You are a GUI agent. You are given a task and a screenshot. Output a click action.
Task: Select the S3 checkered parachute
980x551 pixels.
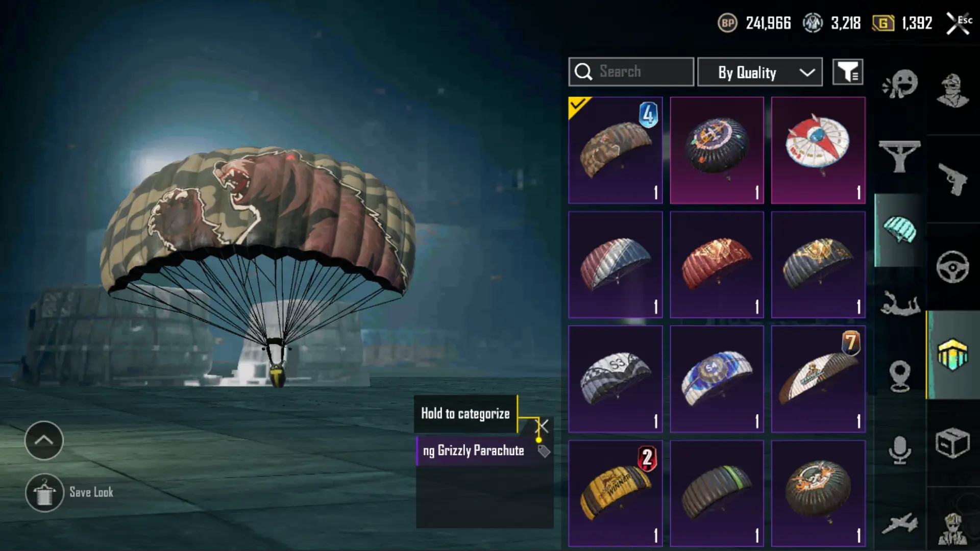(616, 379)
